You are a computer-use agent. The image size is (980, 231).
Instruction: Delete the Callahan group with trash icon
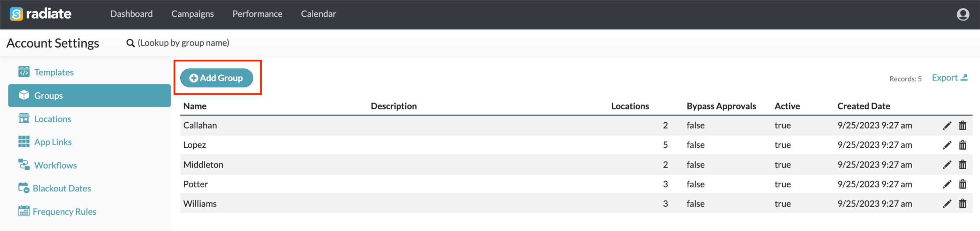pyautogui.click(x=963, y=125)
